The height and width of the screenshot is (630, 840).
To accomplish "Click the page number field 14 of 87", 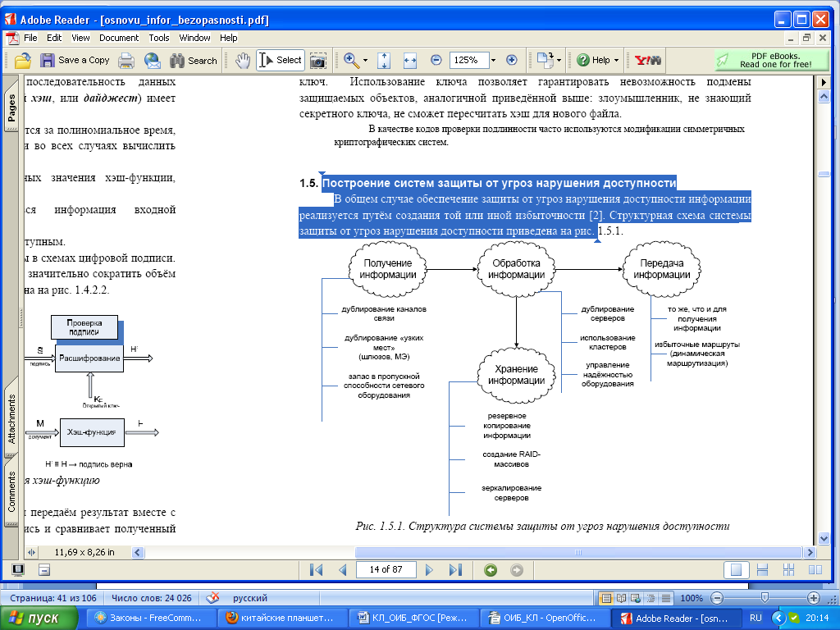I will point(386,569).
